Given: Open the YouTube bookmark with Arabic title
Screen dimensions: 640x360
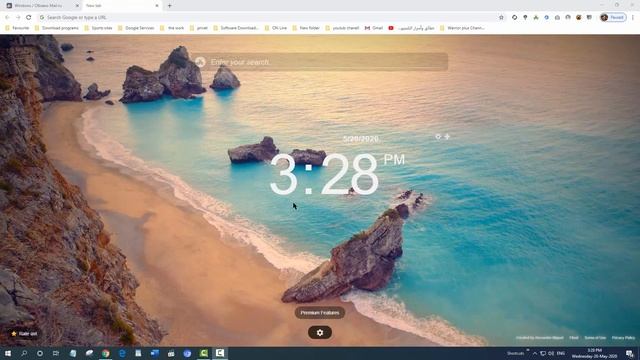Looking at the screenshot, I should pyautogui.click(x=411, y=28).
